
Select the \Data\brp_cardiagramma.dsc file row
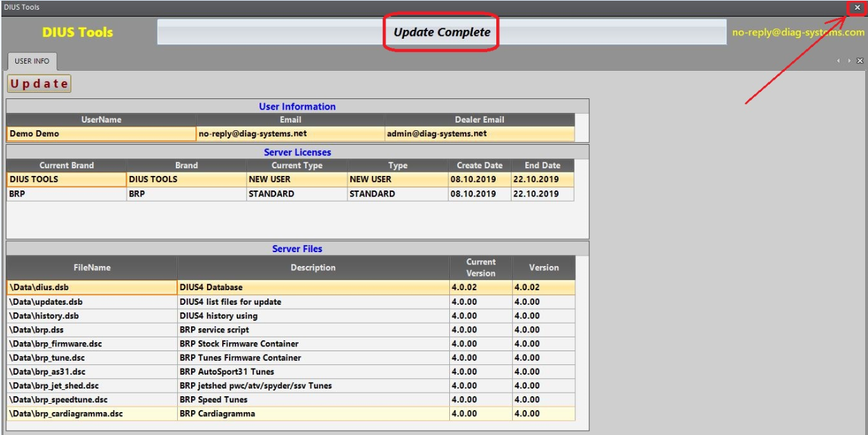point(92,414)
